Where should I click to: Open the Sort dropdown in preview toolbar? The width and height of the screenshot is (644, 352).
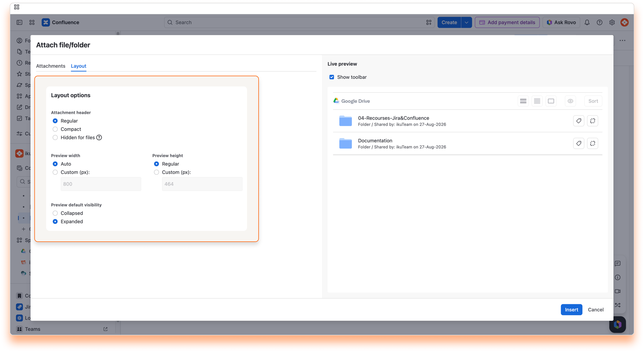click(x=593, y=101)
